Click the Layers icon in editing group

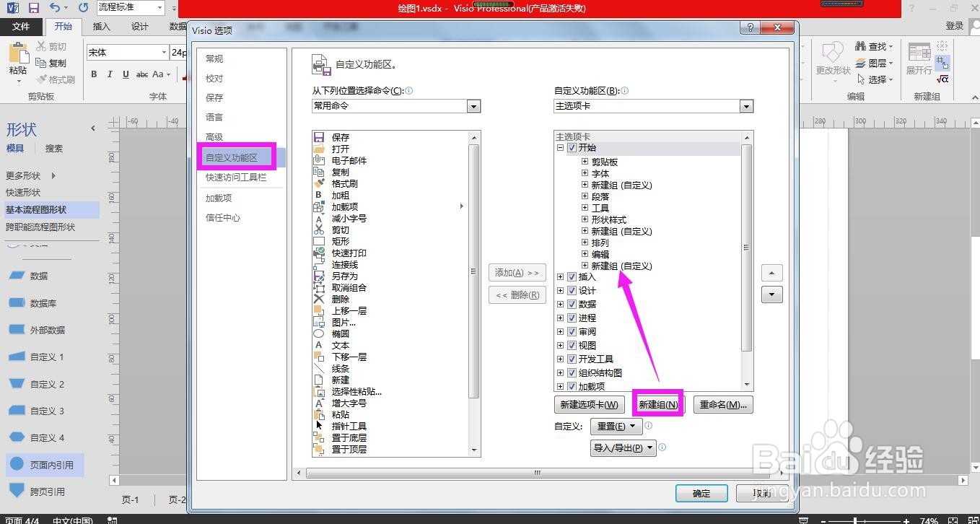[860, 63]
